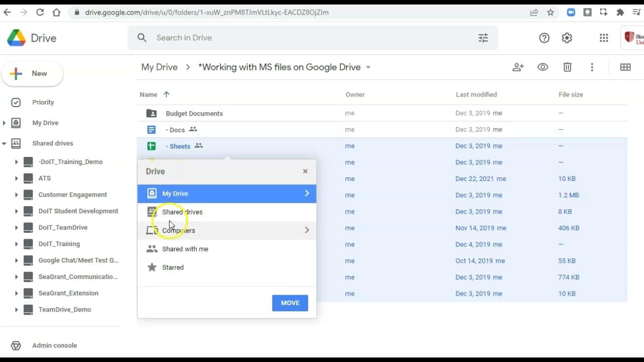Expand My Drive tree in sidebar

(x=4, y=123)
